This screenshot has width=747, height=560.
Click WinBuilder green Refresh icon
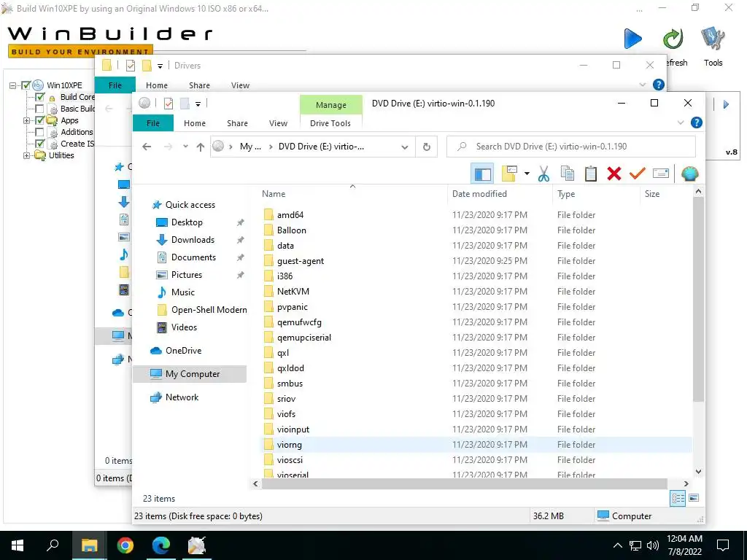[x=673, y=39]
